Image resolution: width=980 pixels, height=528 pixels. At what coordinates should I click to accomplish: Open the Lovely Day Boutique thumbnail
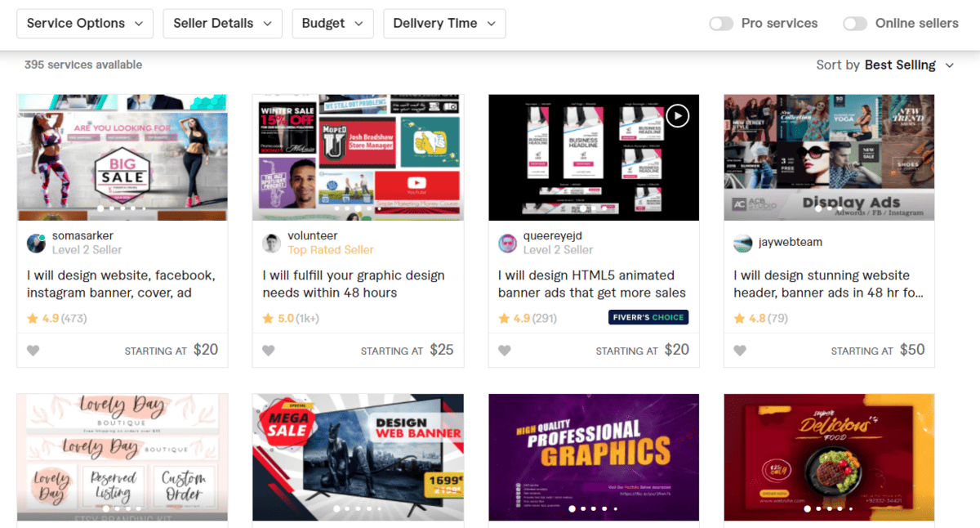[122, 457]
